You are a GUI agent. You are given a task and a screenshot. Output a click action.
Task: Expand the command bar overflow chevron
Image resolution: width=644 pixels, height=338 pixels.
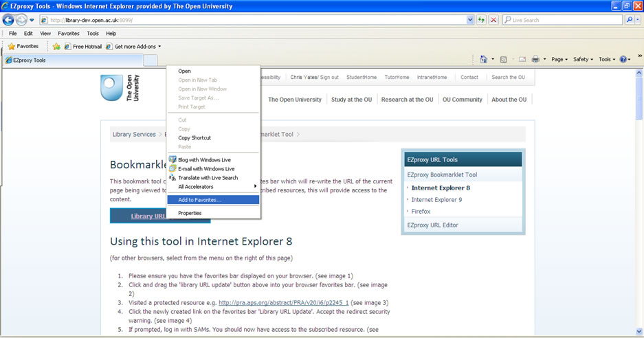(639, 56)
